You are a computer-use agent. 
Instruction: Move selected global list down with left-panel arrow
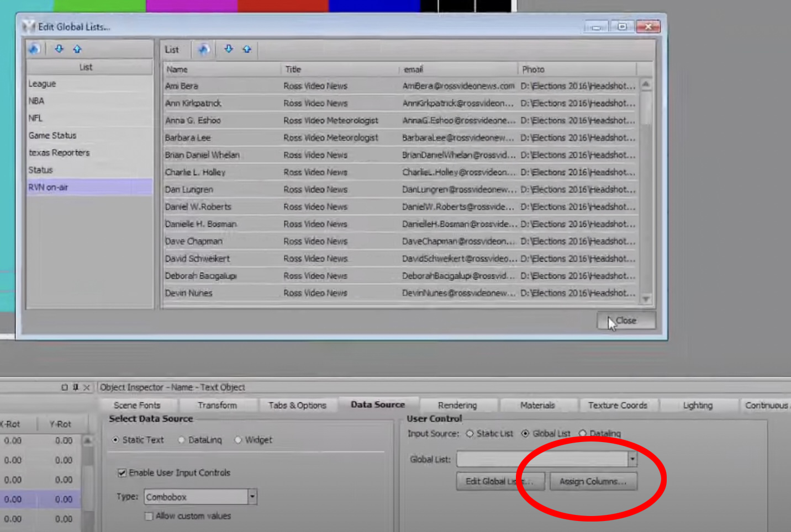coord(59,49)
